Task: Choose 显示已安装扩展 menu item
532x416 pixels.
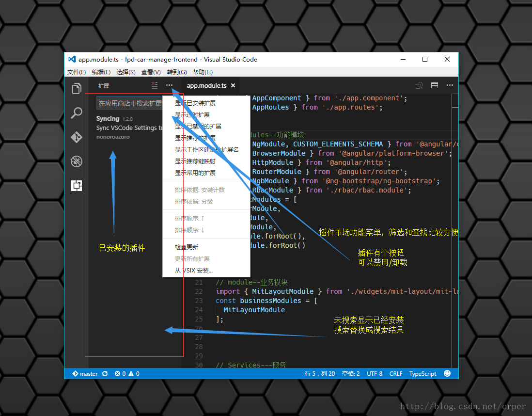Action: [206, 103]
